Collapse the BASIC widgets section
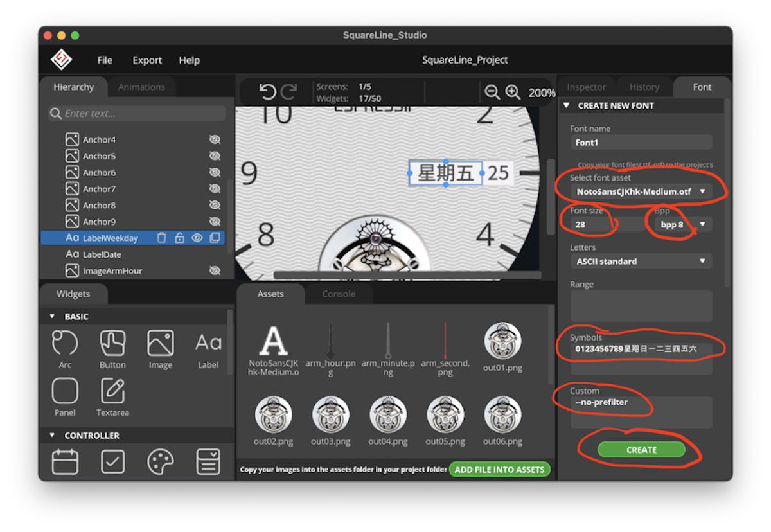 53,317
